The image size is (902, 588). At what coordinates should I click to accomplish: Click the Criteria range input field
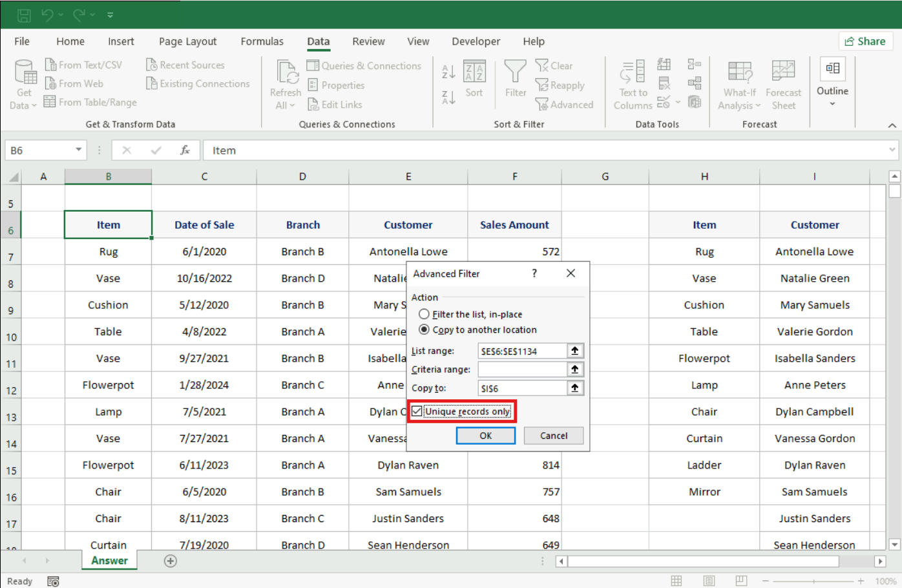click(x=522, y=370)
